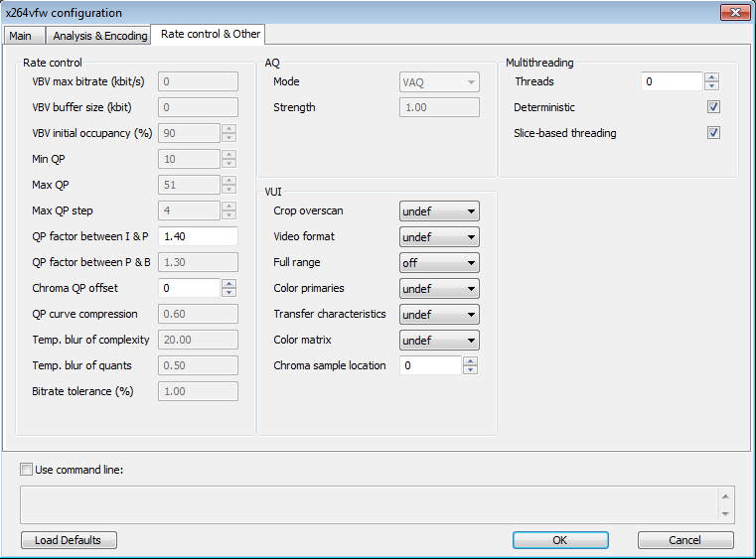Decrease Threads with the down arrow
This screenshot has width=756, height=559.
711,85
